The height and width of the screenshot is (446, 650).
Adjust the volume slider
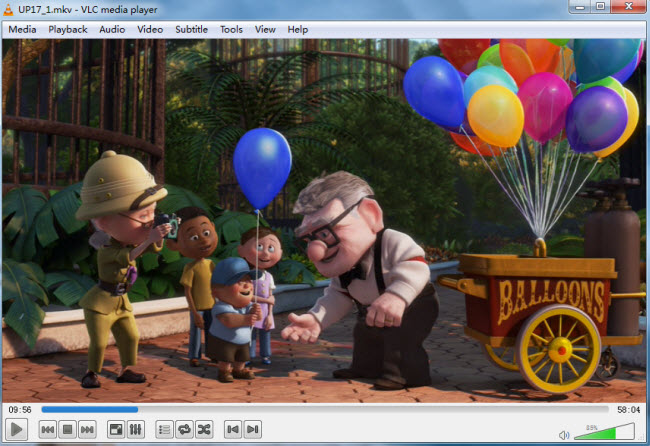[604, 431]
